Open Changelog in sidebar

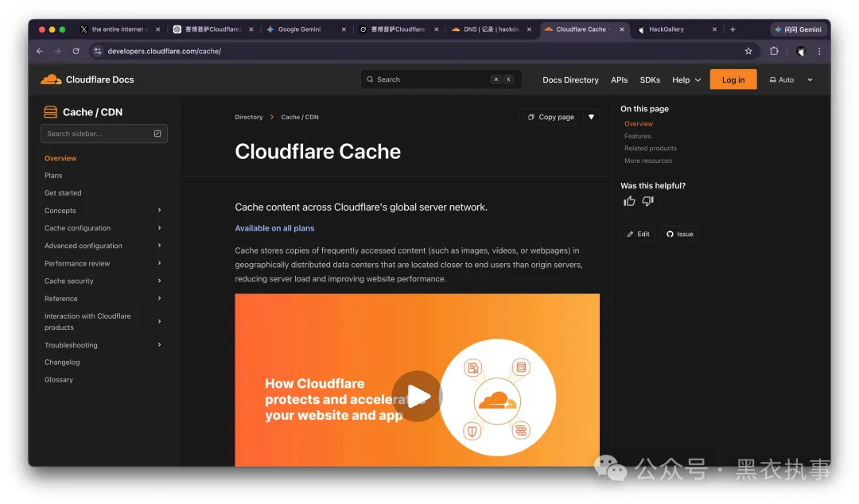[x=62, y=362]
